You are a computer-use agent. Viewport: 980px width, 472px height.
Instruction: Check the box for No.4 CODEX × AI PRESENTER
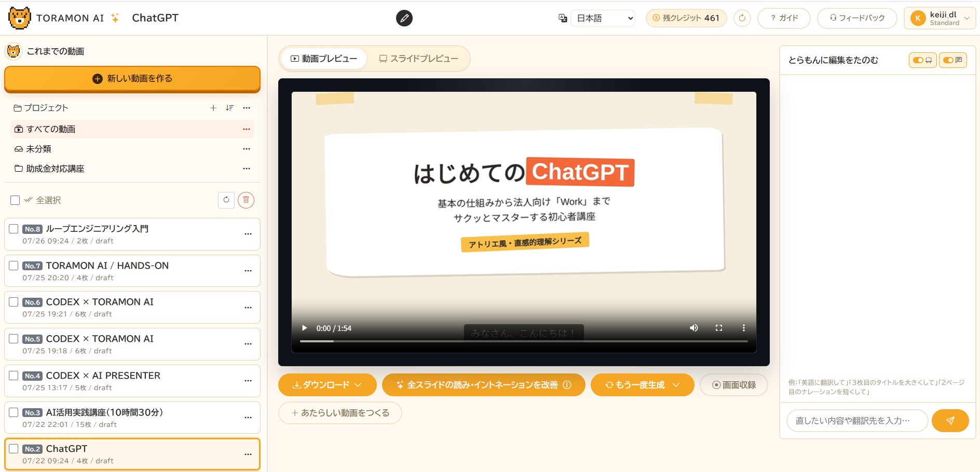coord(13,376)
